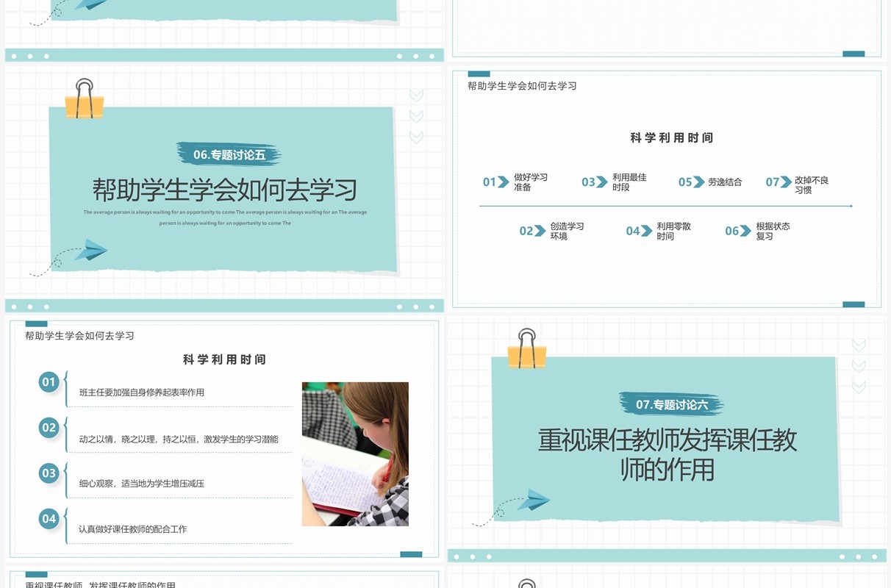Click the arrow icon beside timeline step 03
This screenshot has width=891, height=588.
[x=602, y=182]
